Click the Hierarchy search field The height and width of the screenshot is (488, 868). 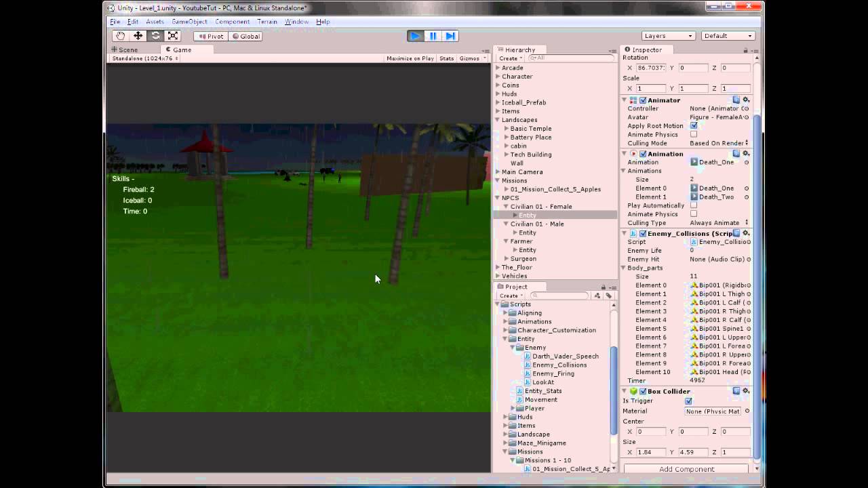[x=571, y=58]
